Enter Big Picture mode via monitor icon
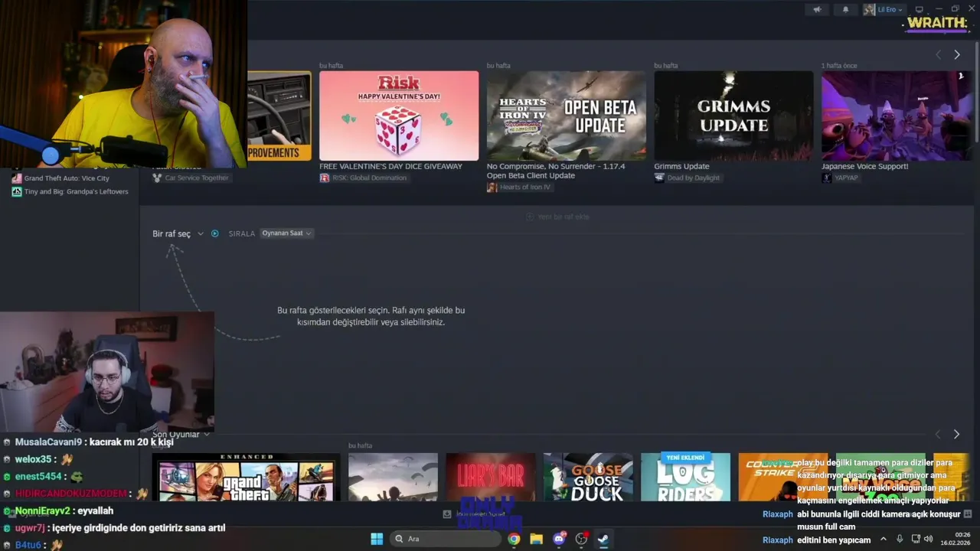 [x=920, y=9]
